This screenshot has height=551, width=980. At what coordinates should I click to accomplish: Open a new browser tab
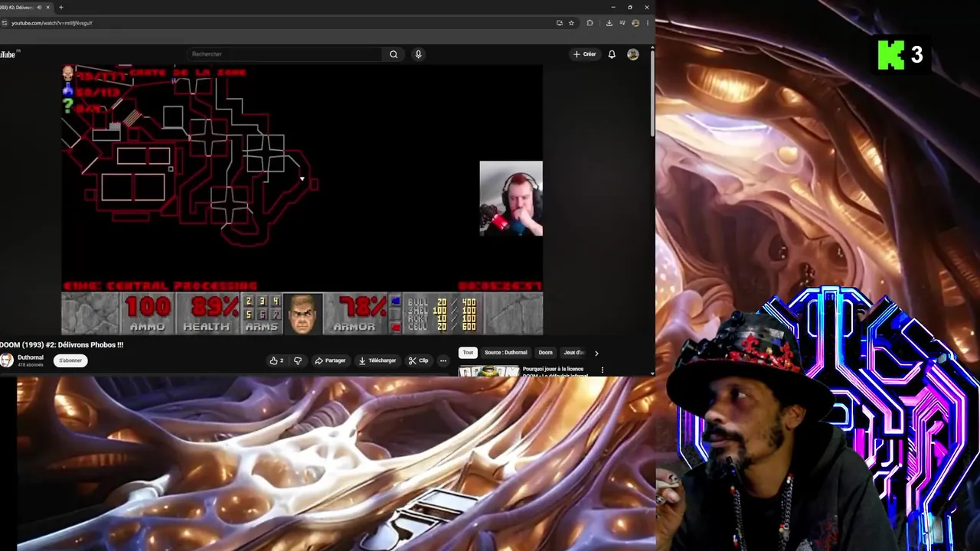pos(61,8)
